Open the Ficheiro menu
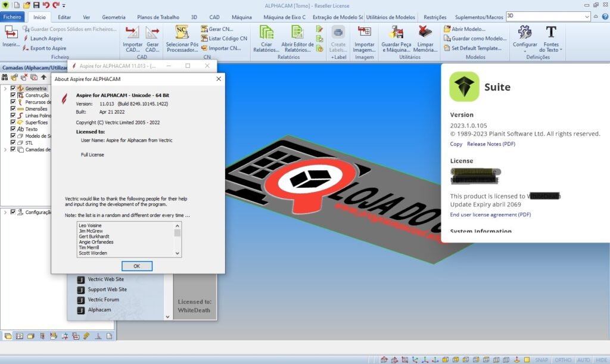Screen dimensions: 610x364 (x=12, y=17)
